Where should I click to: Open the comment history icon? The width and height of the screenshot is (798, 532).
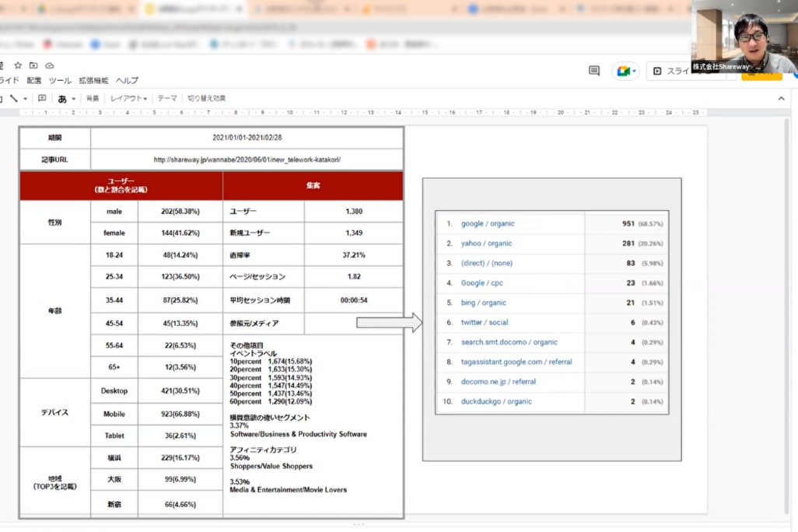(594, 71)
